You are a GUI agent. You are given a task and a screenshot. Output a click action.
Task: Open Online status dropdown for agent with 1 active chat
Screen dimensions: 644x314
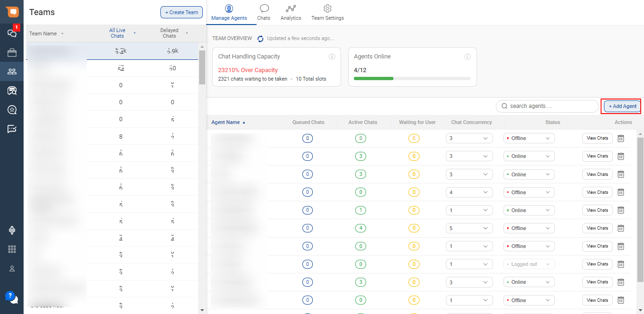(x=529, y=210)
